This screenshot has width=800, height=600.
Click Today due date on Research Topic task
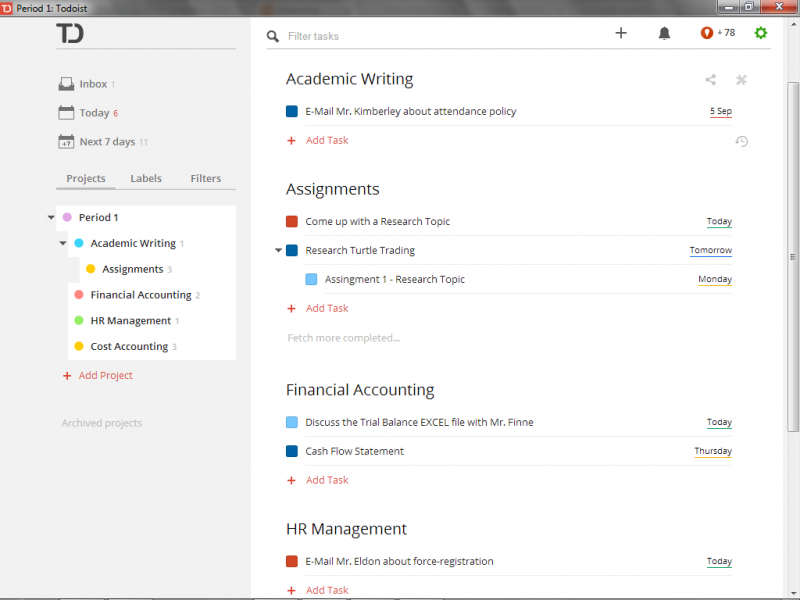coord(719,221)
